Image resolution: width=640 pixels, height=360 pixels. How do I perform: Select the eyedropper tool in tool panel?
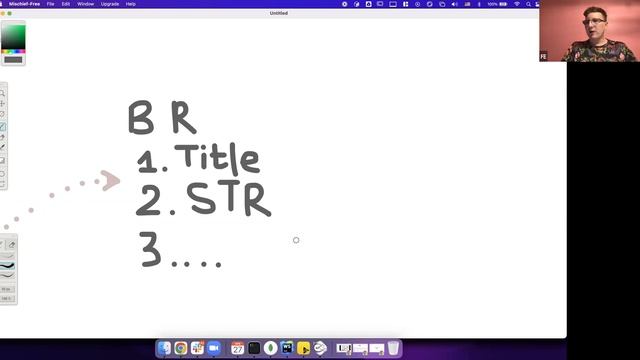(x=2, y=147)
